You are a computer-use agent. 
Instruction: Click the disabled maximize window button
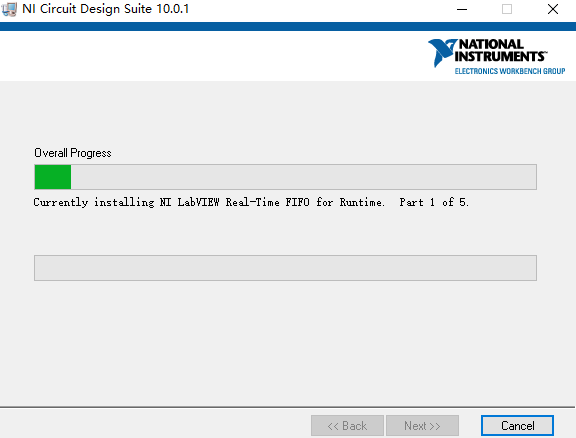(507, 9)
